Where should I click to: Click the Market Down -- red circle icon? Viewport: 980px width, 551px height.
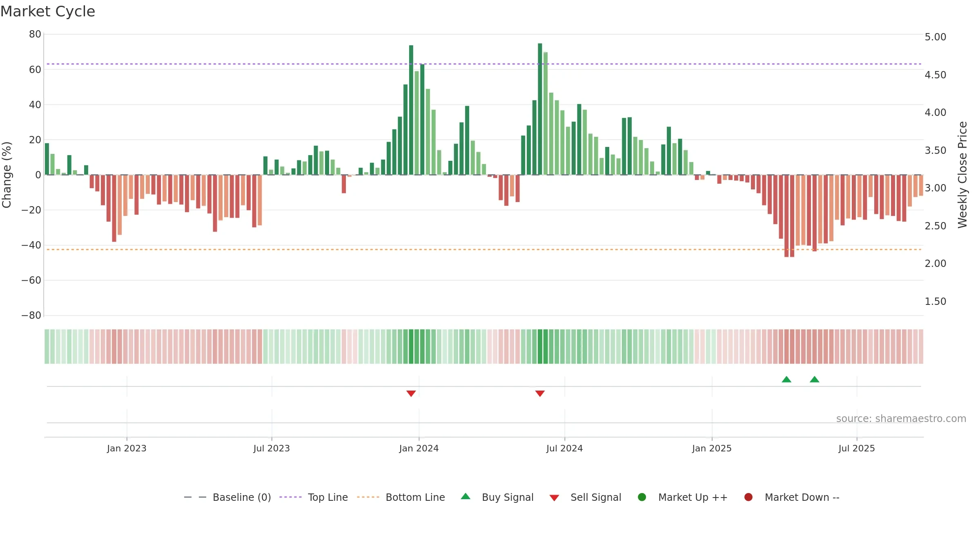tap(748, 497)
